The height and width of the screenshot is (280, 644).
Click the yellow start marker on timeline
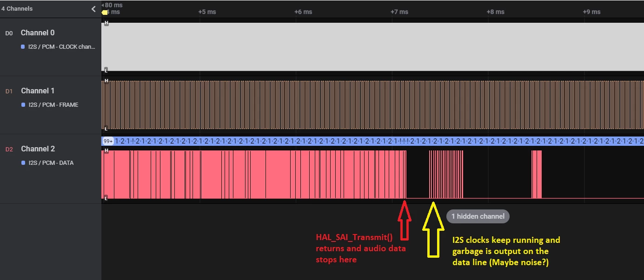pos(105,12)
